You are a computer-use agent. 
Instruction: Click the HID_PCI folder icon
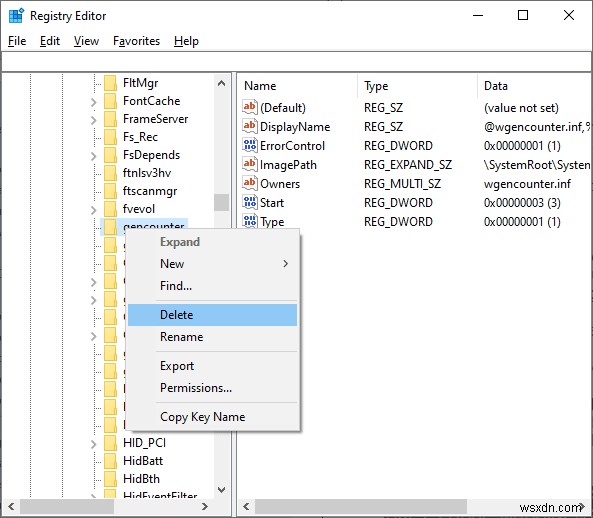click(x=110, y=443)
